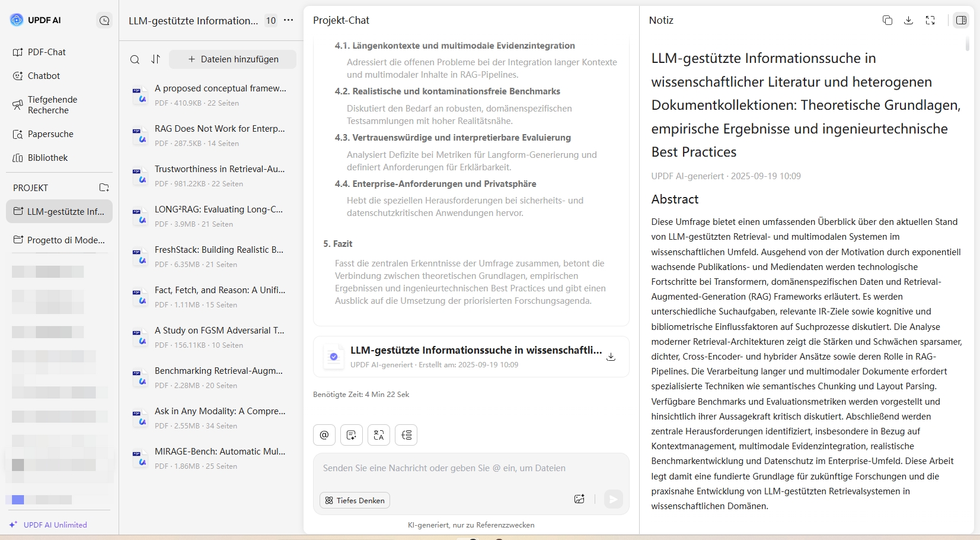Open PDF-Chat in sidebar
This screenshot has height=540, width=980.
pos(59,52)
